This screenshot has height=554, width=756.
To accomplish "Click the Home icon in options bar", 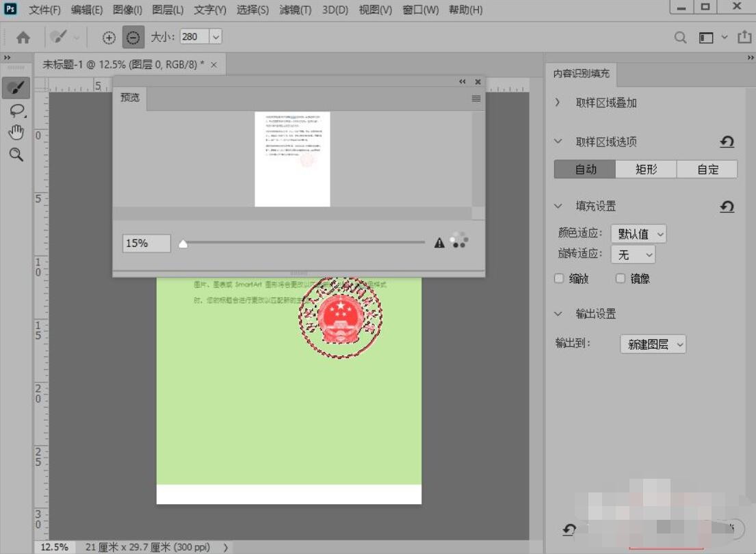I will tap(23, 37).
